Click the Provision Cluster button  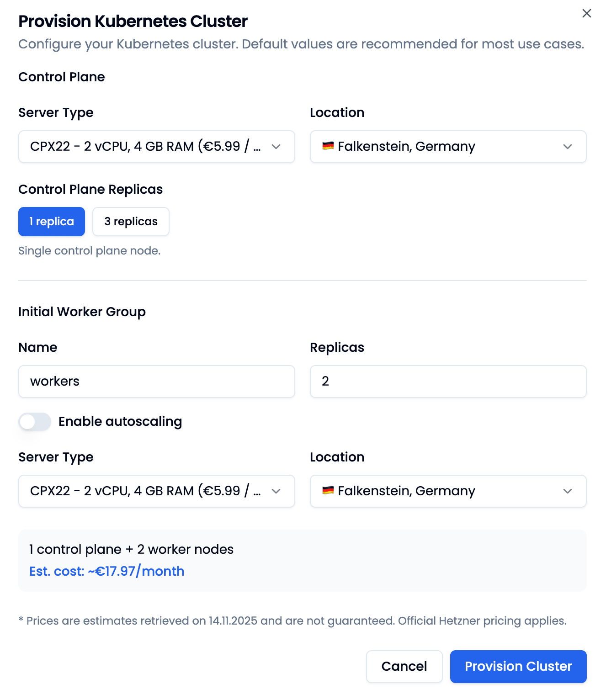(x=518, y=667)
